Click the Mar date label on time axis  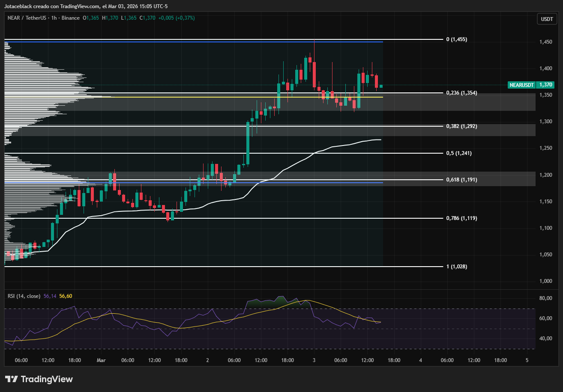pos(101,360)
